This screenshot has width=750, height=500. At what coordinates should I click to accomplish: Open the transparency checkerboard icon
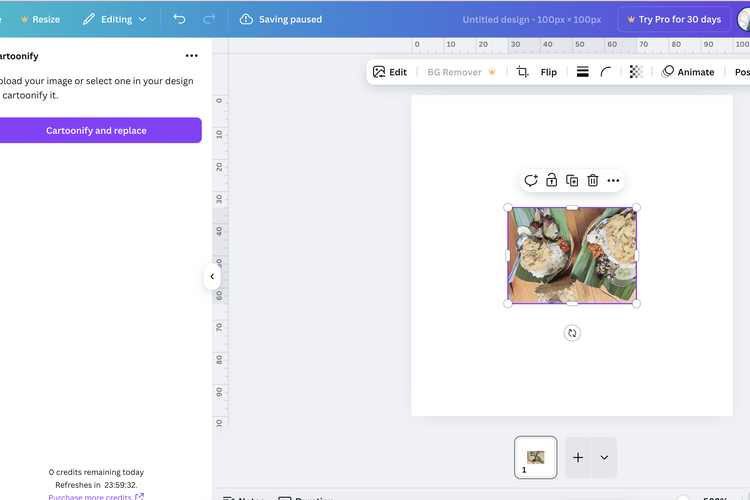[x=636, y=72]
